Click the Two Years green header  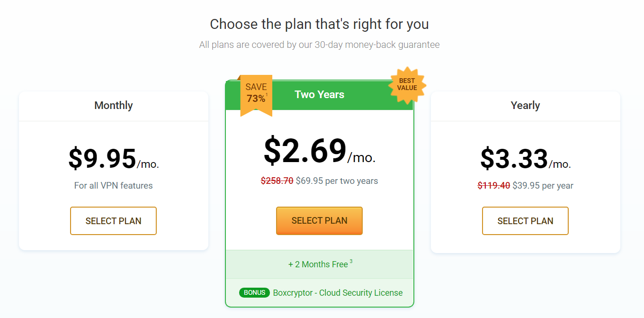tap(319, 94)
